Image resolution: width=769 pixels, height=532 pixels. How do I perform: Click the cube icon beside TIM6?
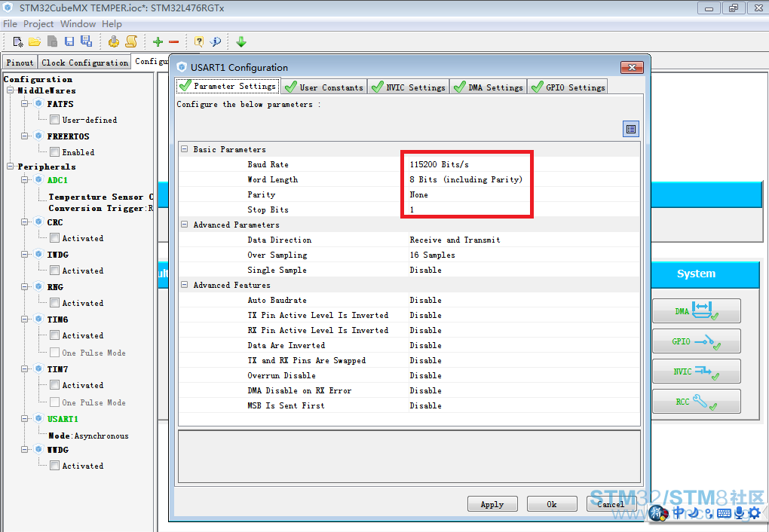coord(38,320)
